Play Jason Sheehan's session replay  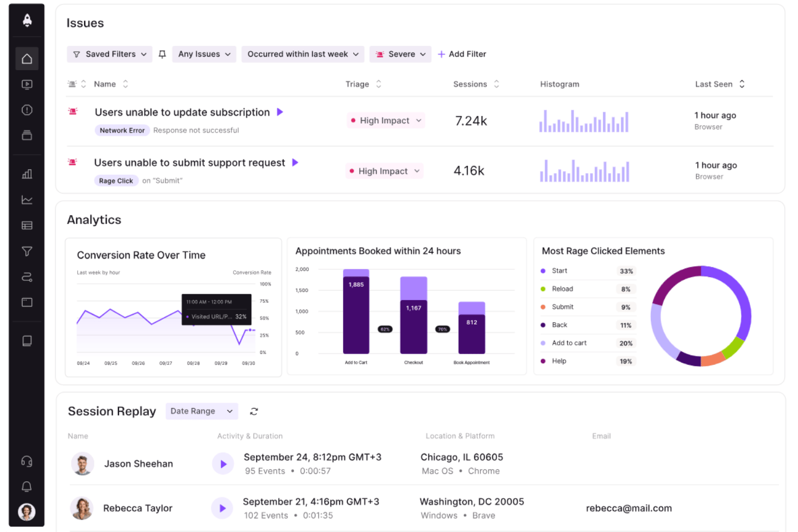tap(223, 464)
